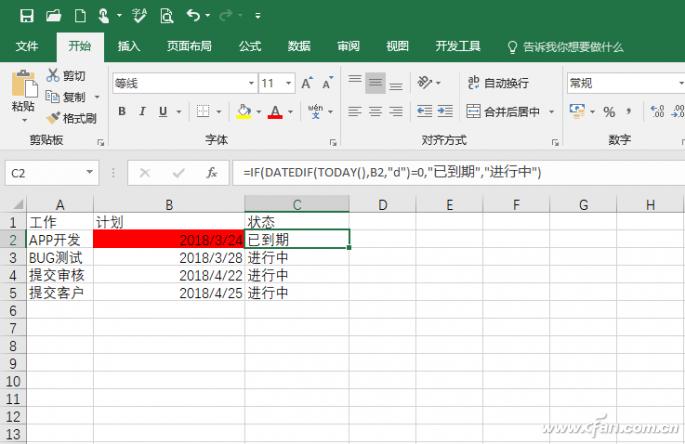Open the 文件 menu
The height and width of the screenshot is (444, 685).
[27, 46]
